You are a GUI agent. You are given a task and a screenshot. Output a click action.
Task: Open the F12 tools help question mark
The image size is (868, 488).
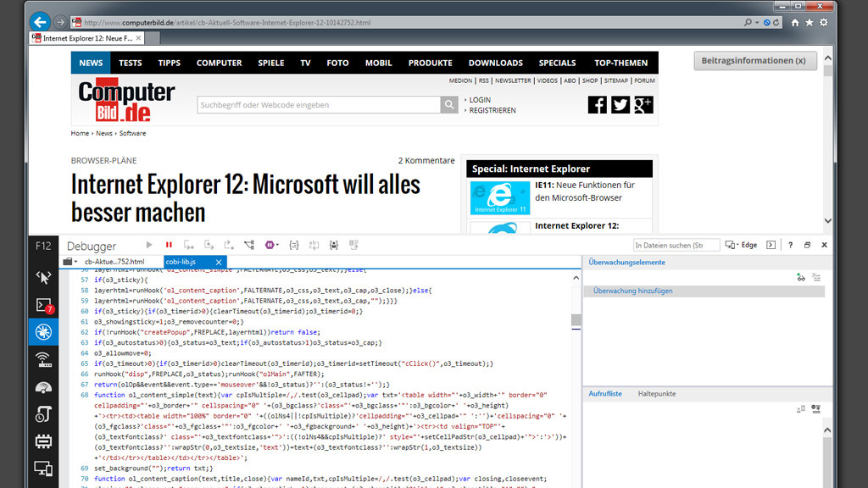click(x=791, y=245)
